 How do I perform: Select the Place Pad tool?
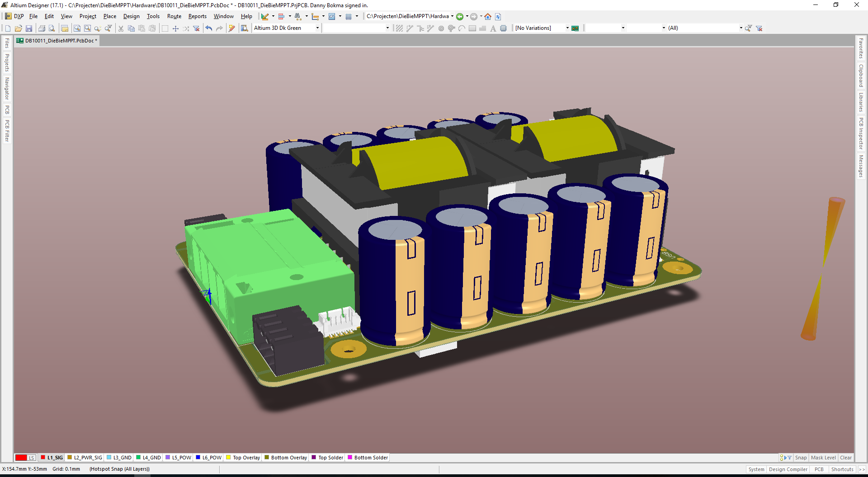[x=441, y=28]
